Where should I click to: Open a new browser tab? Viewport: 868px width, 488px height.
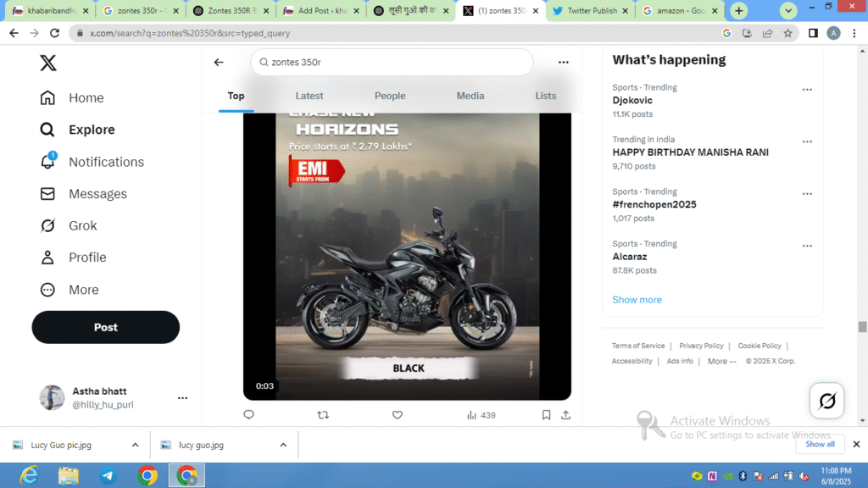pyautogui.click(x=738, y=10)
